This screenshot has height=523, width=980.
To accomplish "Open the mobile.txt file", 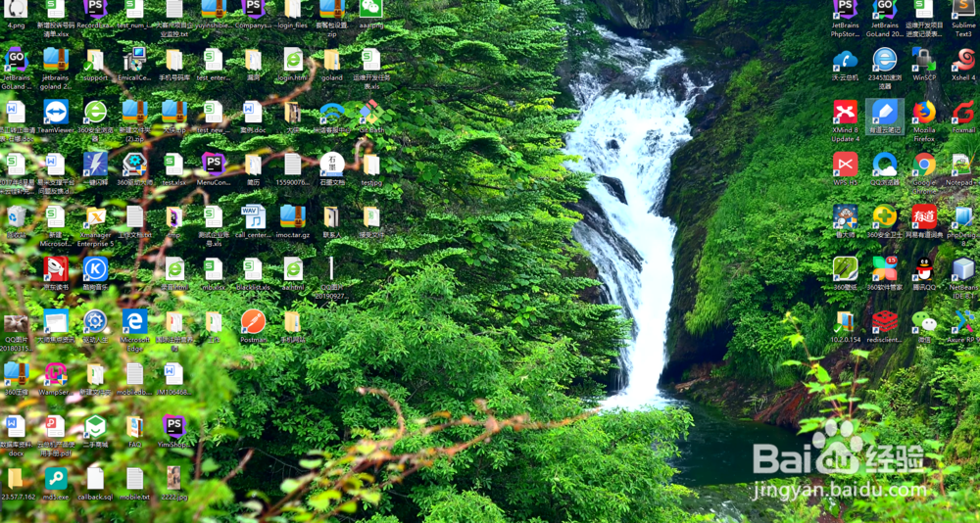I will click(x=135, y=478).
